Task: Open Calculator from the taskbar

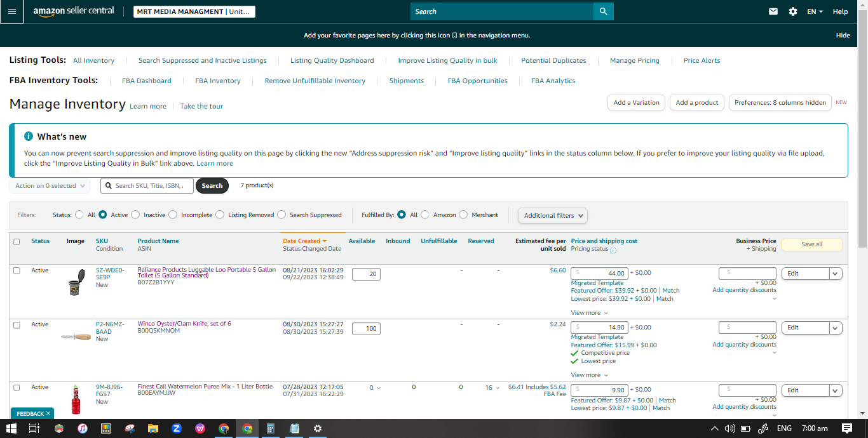Action: [x=271, y=428]
